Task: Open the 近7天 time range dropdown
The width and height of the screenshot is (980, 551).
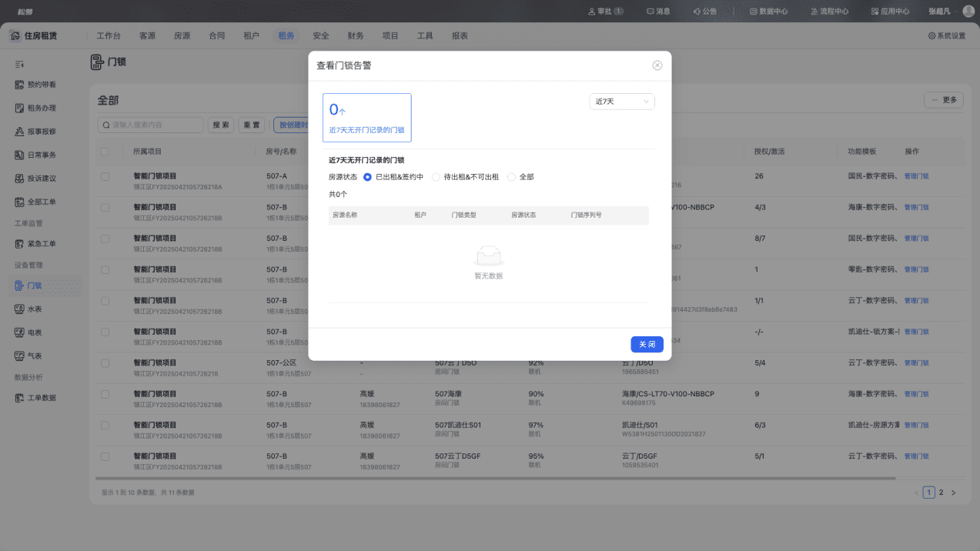Action: (x=622, y=102)
